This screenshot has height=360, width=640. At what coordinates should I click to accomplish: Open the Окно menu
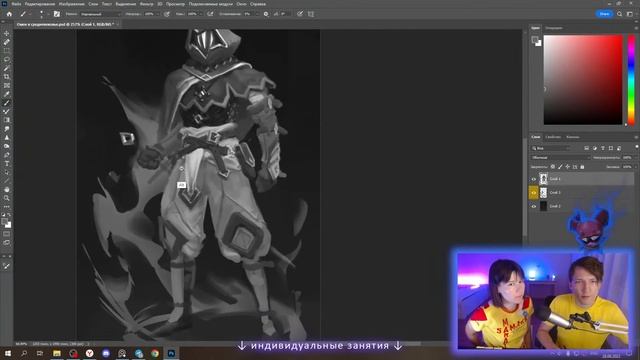click(241, 4)
